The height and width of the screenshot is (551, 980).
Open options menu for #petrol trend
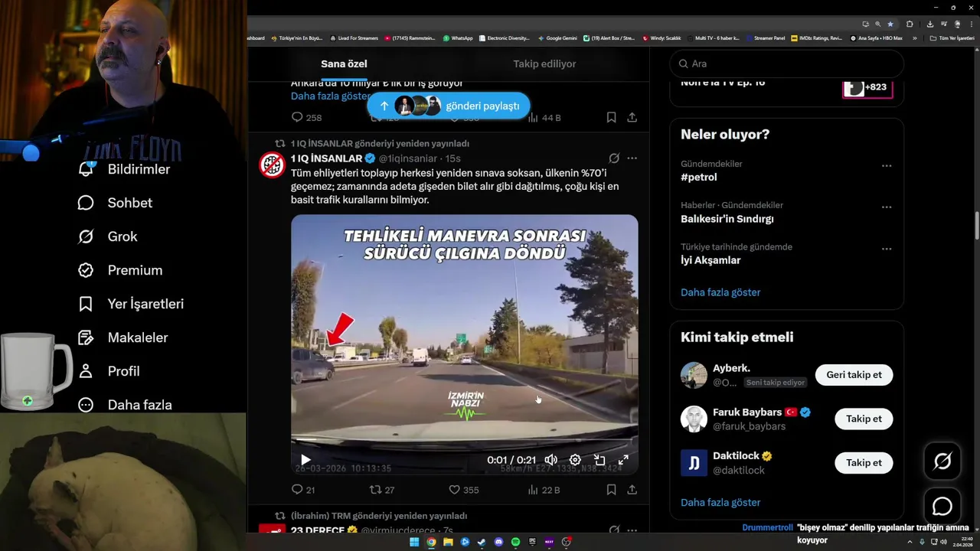[886, 165]
